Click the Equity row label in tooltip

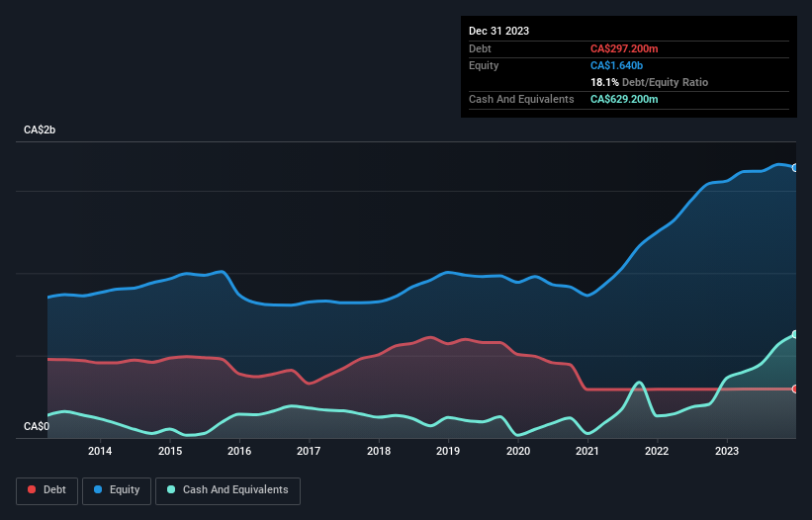click(x=484, y=65)
